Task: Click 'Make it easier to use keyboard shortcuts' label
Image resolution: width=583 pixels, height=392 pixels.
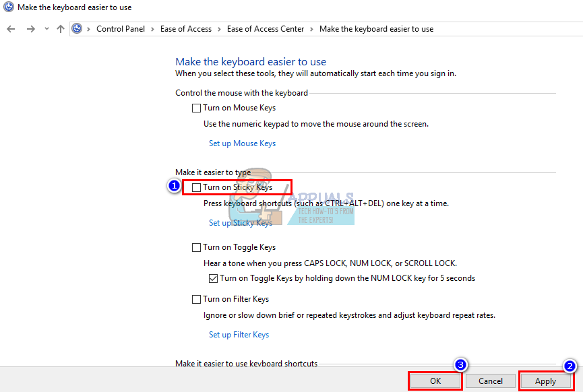Action: click(x=246, y=364)
